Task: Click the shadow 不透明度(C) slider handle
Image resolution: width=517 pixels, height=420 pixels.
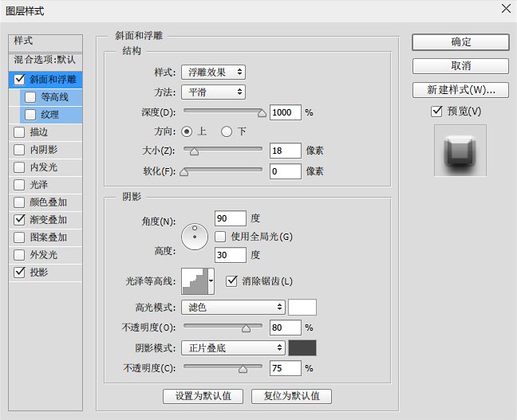Action: (x=243, y=369)
